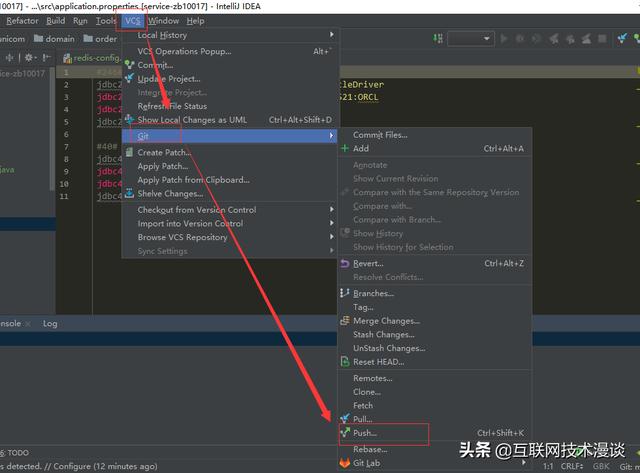Click the gear settings icon in project panel
The height and width of the screenshot is (473, 640).
pos(29,58)
